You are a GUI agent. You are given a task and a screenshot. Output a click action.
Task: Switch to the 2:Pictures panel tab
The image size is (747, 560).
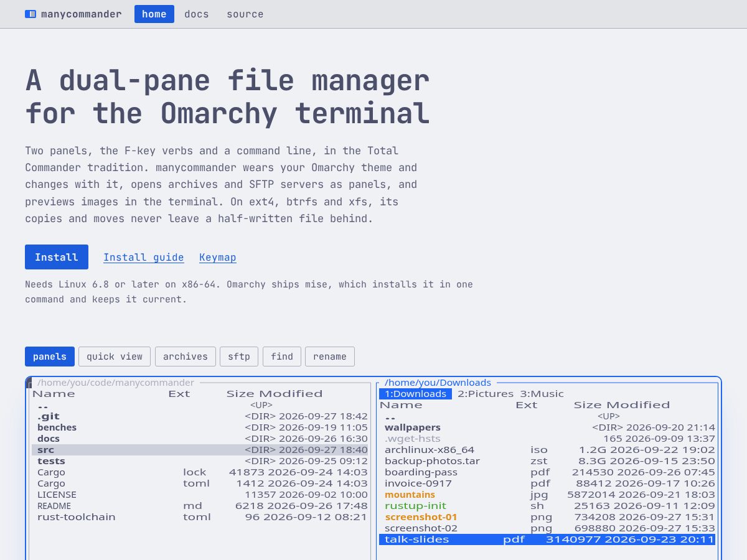point(486,394)
